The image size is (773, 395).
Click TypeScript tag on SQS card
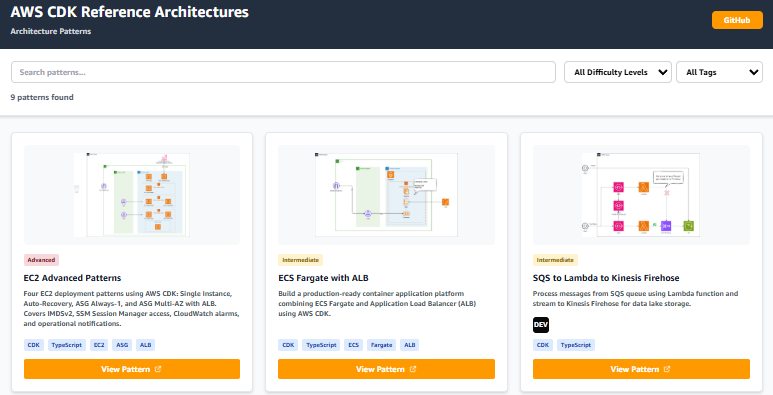click(x=576, y=345)
